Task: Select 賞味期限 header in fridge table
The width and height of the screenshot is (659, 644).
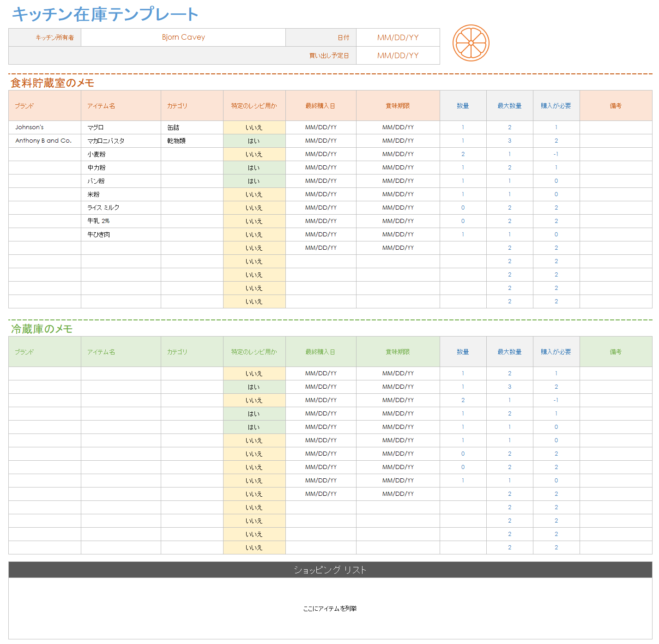Action: 398,352
